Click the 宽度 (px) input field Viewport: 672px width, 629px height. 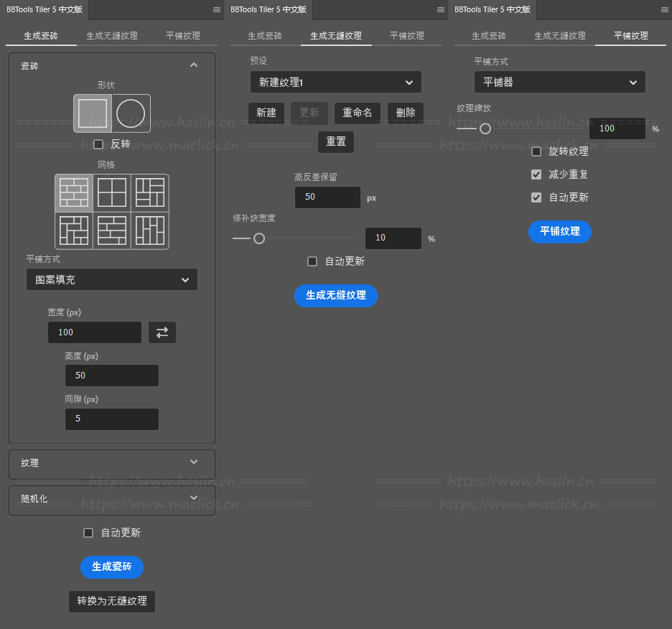point(95,332)
